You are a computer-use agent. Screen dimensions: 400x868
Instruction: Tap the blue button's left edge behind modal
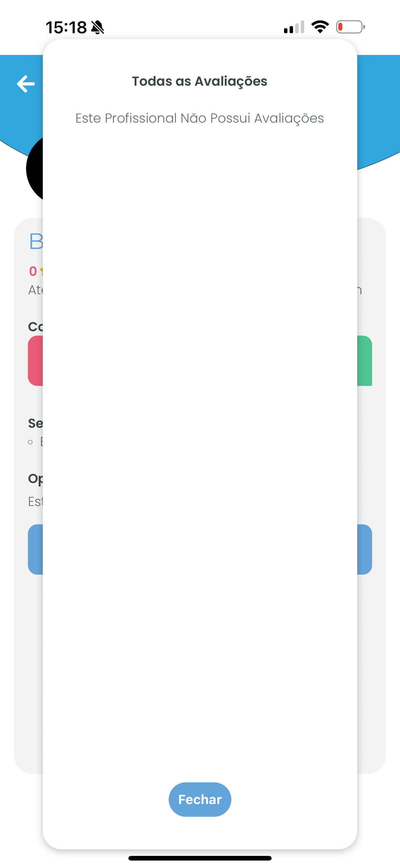click(x=35, y=549)
